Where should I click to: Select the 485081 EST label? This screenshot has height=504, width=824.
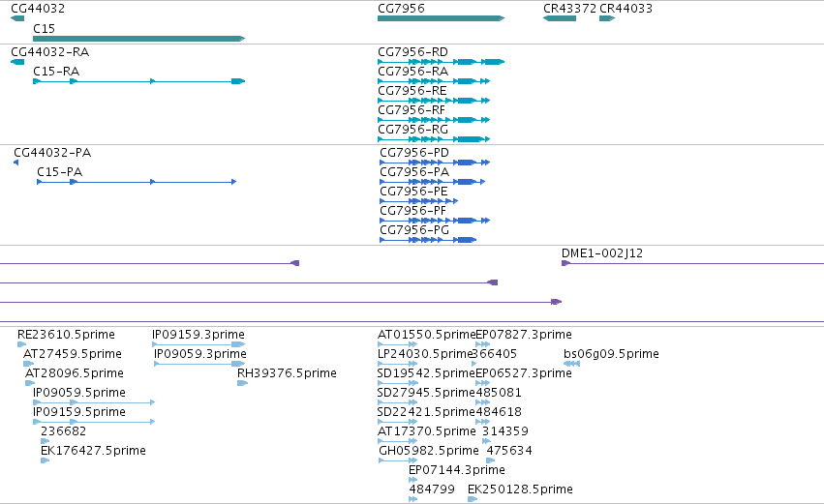click(x=499, y=393)
